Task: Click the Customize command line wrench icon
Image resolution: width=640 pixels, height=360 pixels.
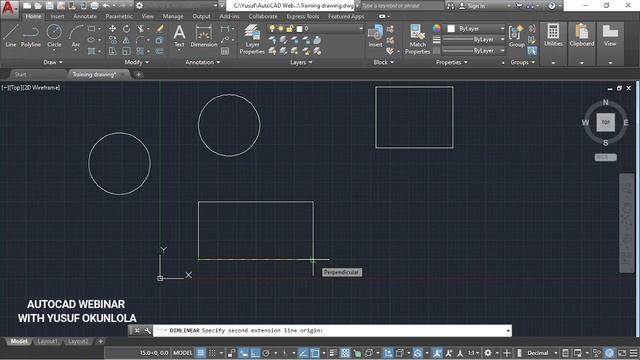Action: pos(147,331)
